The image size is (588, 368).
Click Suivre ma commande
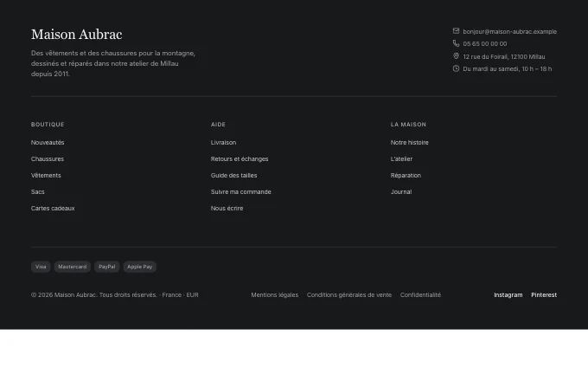tap(240, 192)
